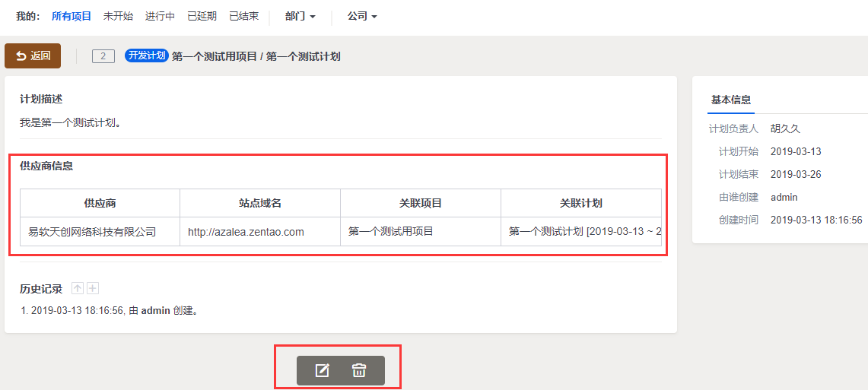The height and width of the screenshot is (390, 868).
Task: Click the plan start date 2019-03-13
Action: pyautogui.click(x=796, y=151)
